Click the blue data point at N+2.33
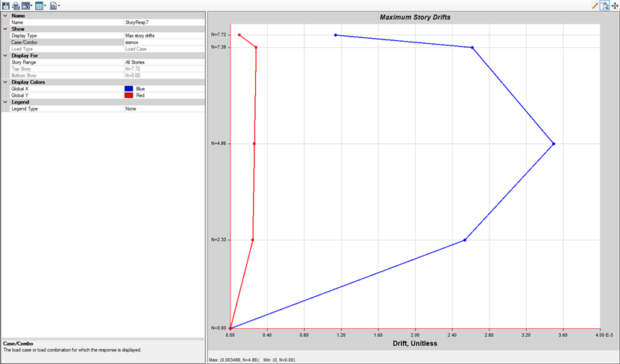 465,240
